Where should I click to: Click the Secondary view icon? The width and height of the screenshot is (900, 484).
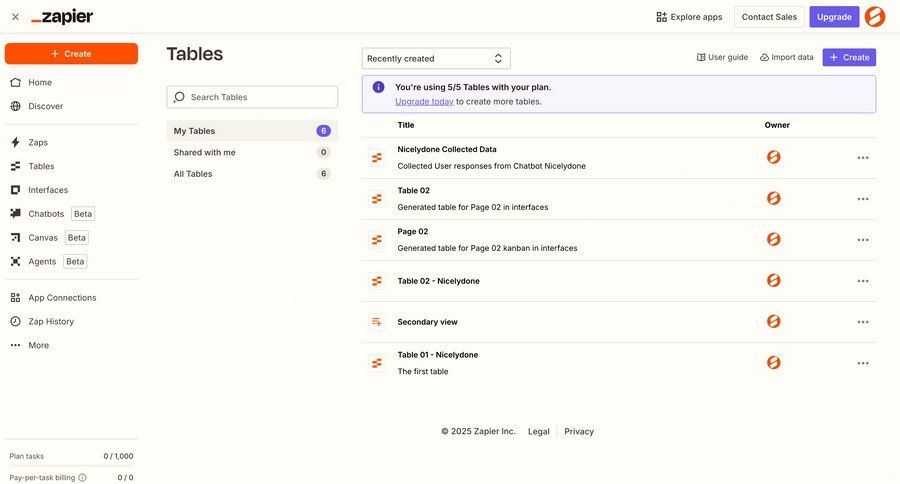click(x=377, y=322)
